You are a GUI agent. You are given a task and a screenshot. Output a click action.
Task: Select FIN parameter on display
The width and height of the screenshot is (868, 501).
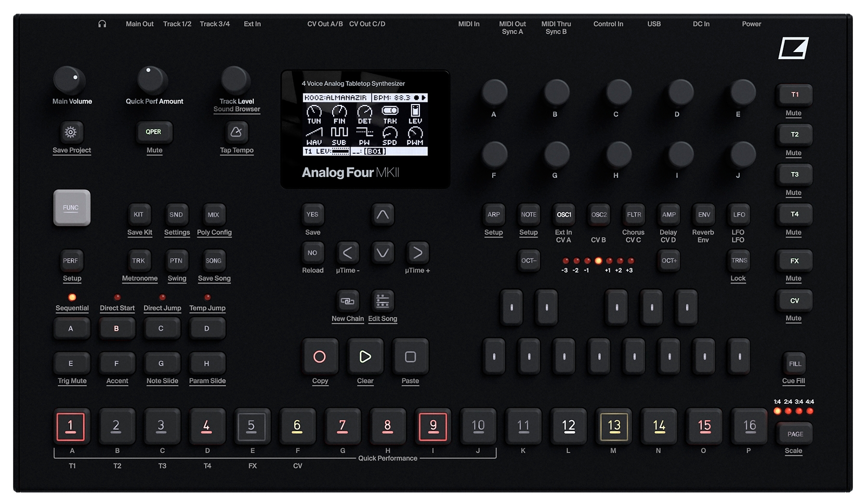pyautogui.click(x=339, y=114)
